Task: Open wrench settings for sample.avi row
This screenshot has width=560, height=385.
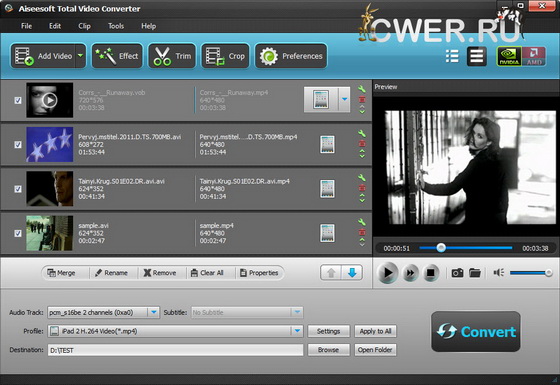Action: (x=362, y=222)
